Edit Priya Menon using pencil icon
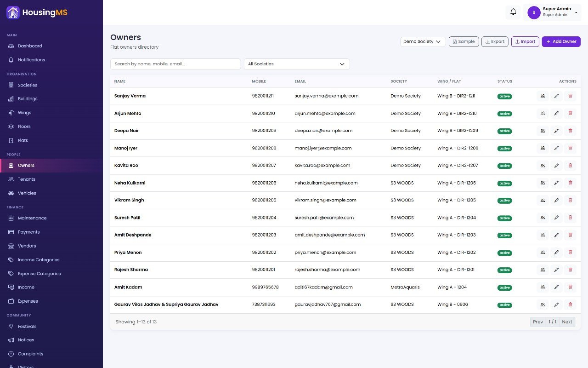The width and height of the screenshot is (588, 368). [x=556, y=253]
